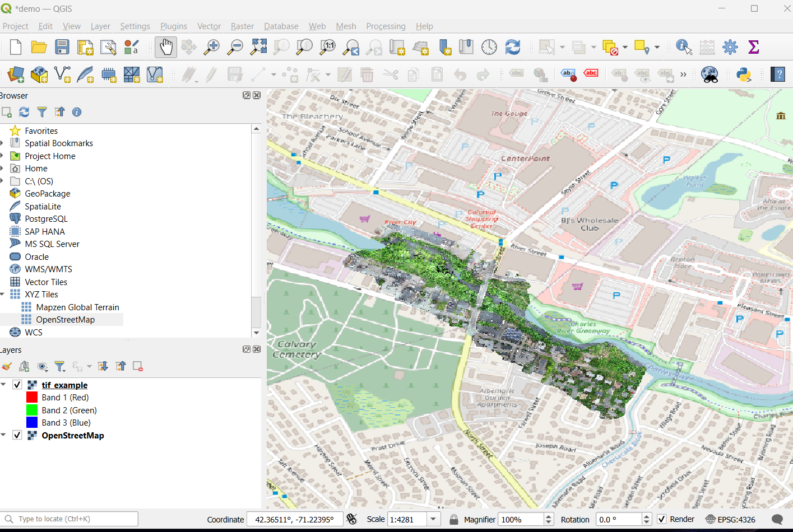Open the Python Console
Screen dimensions: 793x532
[744, 74]
